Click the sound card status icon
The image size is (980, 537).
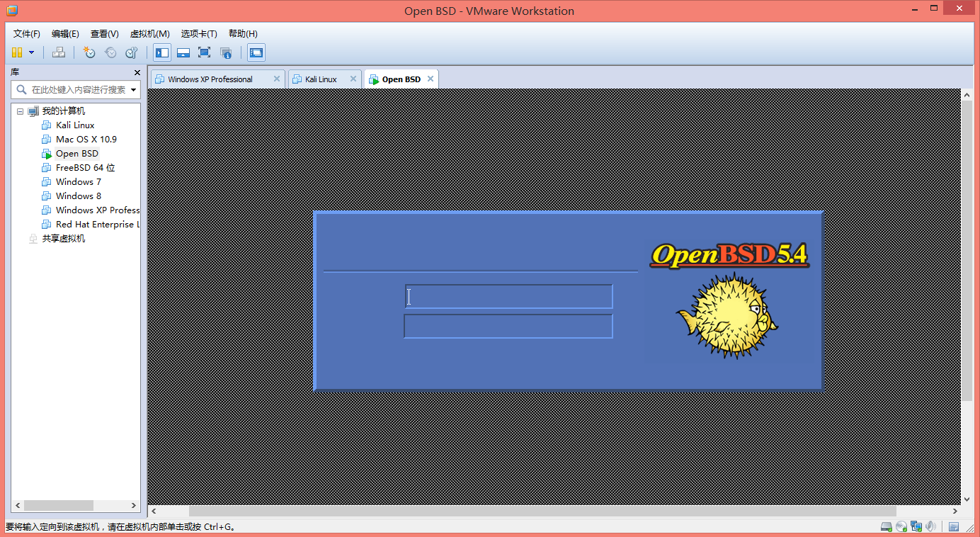930,526
